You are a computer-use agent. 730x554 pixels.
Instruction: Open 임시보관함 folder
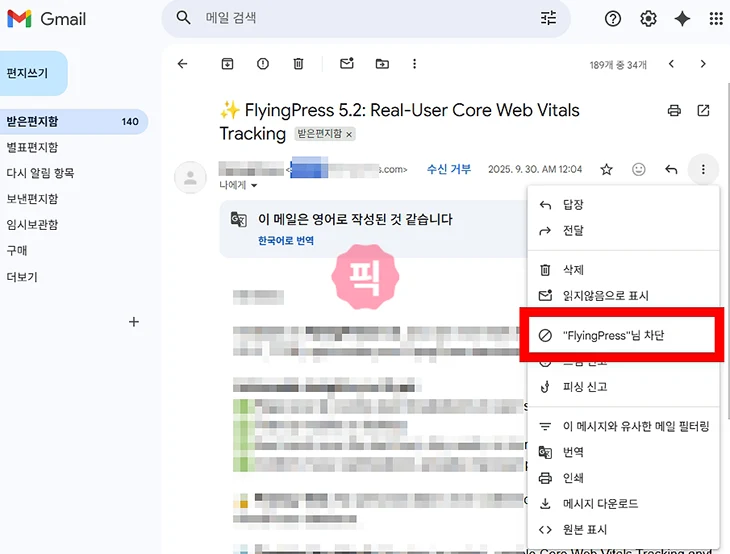pos(32,225)
